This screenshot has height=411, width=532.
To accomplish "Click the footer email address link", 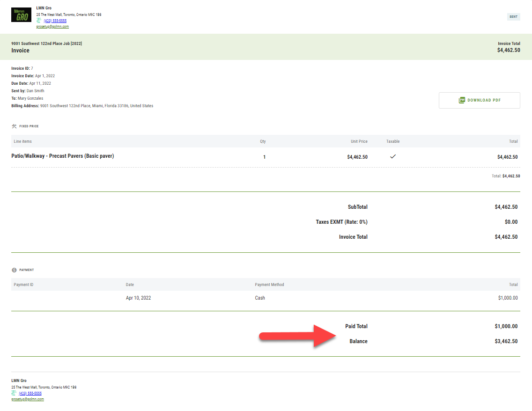I will [x=28, y=399].
